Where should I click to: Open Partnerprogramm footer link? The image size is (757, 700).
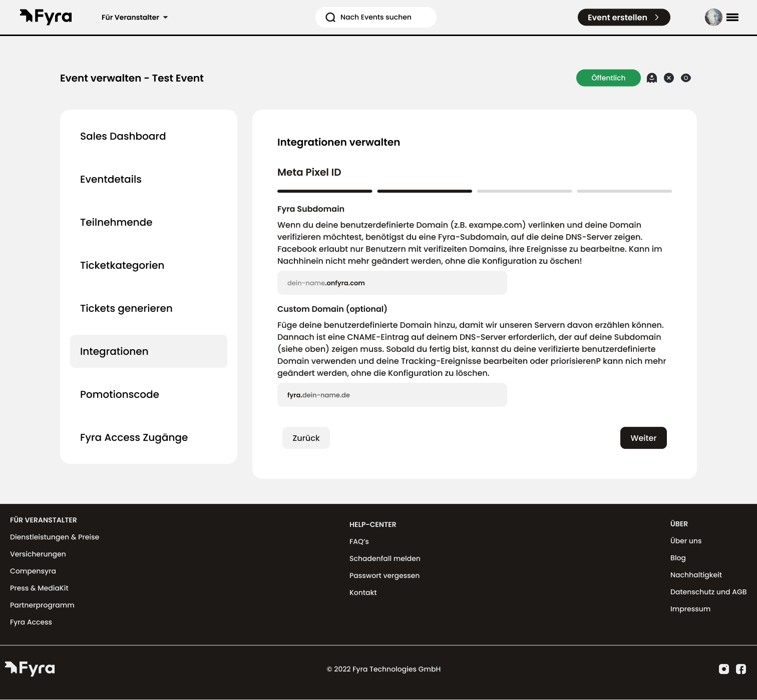(x=42, y=605)
